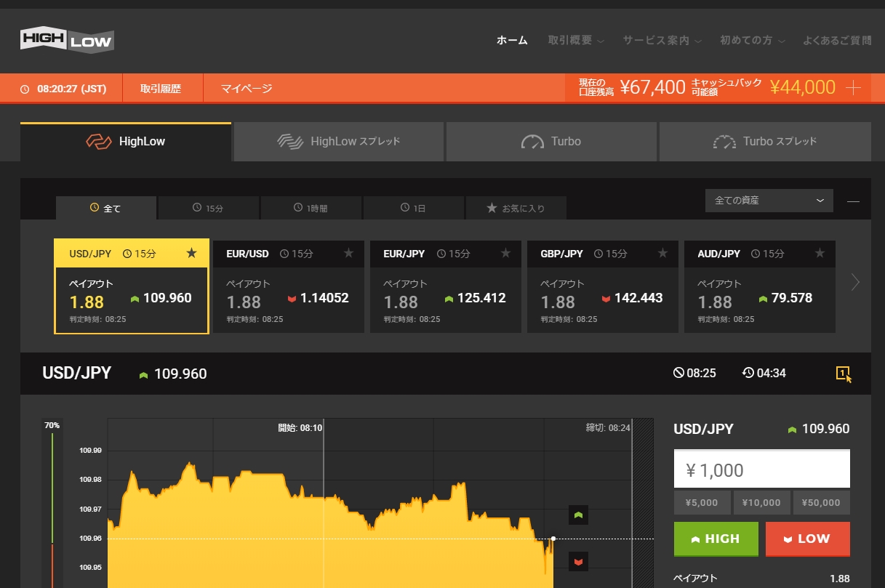Favorite the EUR/JPY asset card star
Screen dimensions: 885x588
pyautogui.click(x=505, y=253)
